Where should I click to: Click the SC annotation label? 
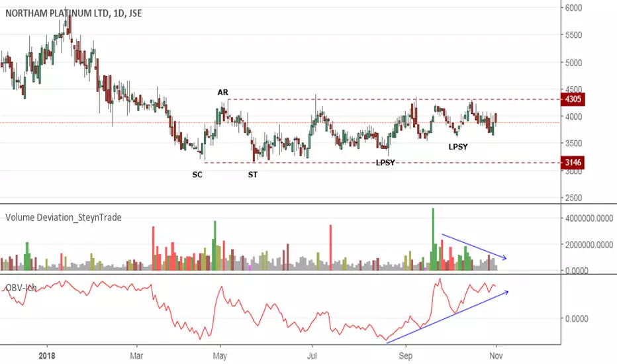click(197, 174)
